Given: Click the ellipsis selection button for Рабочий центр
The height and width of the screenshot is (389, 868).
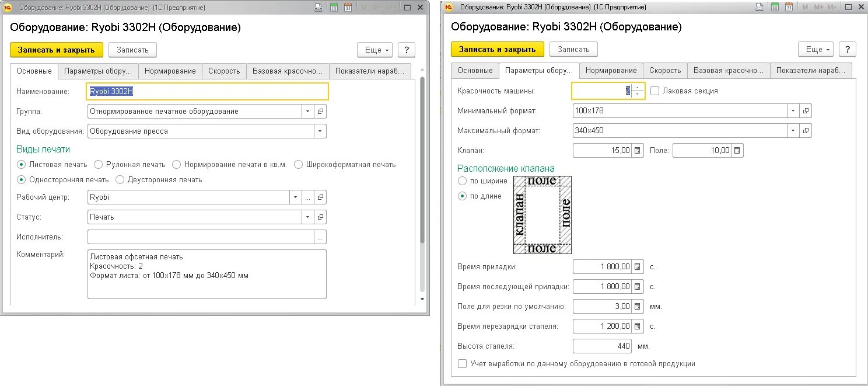Looking at the screenshot, I should pos(308,197).
